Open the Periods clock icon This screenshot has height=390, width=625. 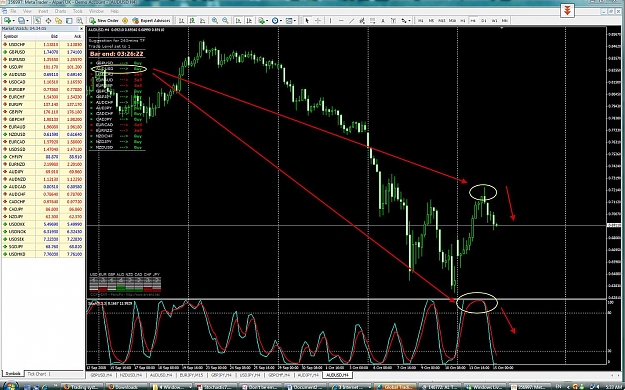pyautogui.click(x=275, y=20)
